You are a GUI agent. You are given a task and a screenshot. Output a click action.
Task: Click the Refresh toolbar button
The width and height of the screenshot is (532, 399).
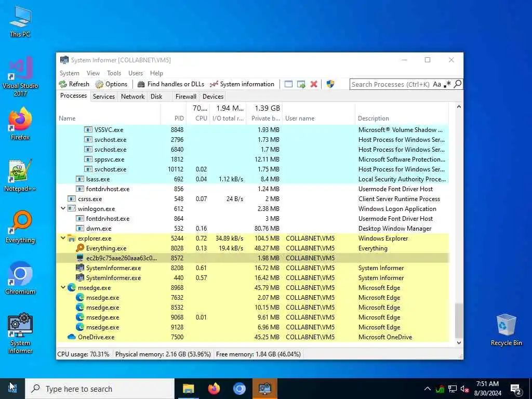point(74,84)
